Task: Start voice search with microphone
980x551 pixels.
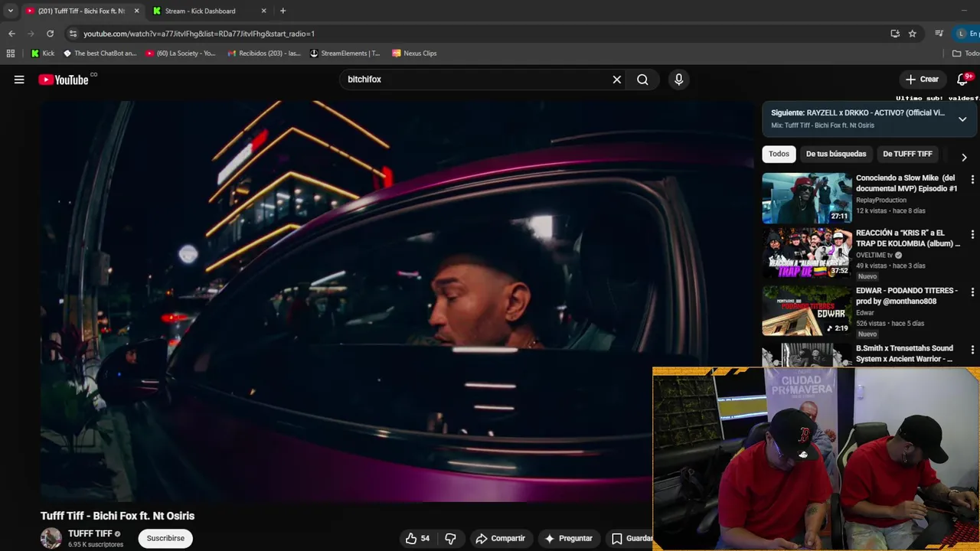Action: [x=678, y=80]
